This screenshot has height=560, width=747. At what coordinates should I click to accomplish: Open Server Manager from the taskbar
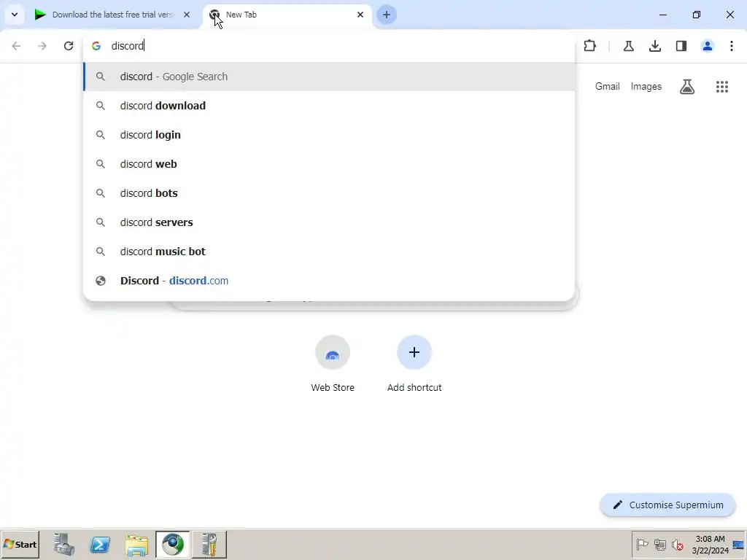pyautogui.click(x=64, y=544)
